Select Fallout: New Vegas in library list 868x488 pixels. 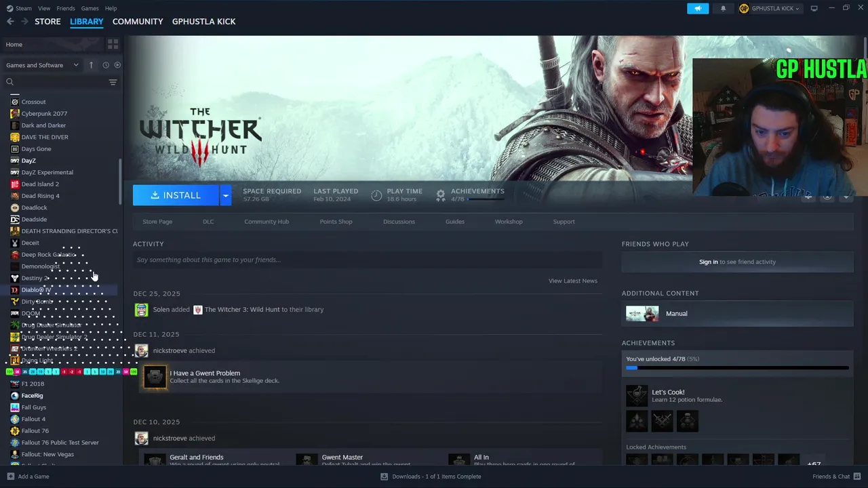47,454
